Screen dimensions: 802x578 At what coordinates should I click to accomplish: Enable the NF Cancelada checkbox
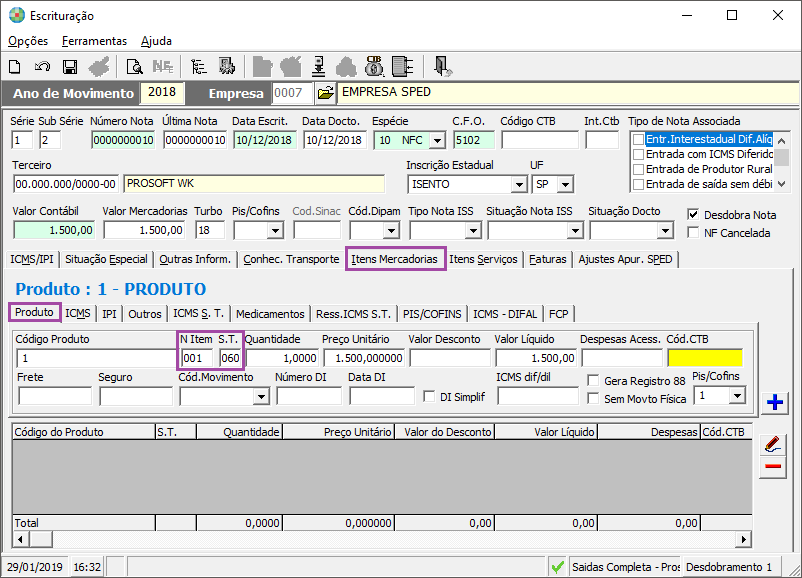(x=694, y=233)
